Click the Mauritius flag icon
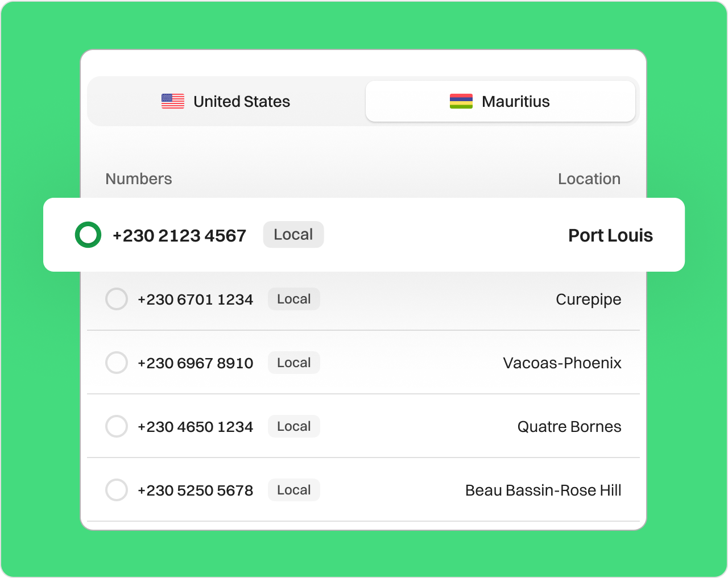728x578 pixels. pyautogui.click(x=461, y=101)
